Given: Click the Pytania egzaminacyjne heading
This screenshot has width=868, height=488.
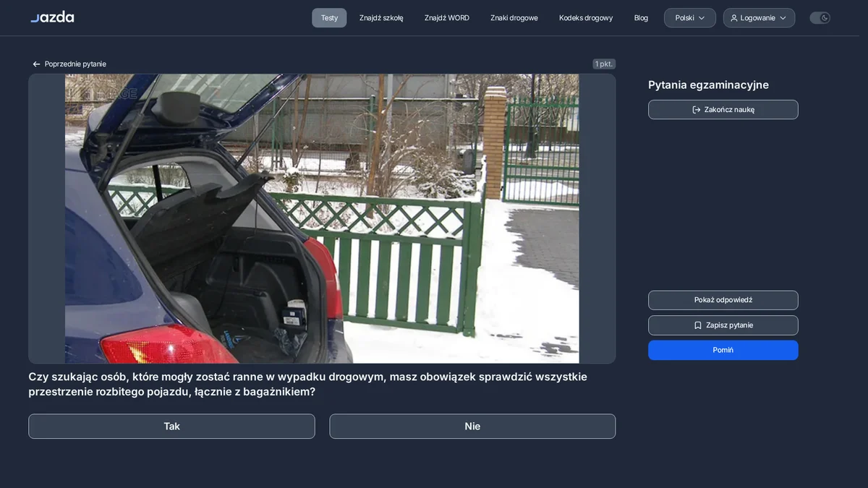Looking at the screenshot, I should [x=708, y=85].
